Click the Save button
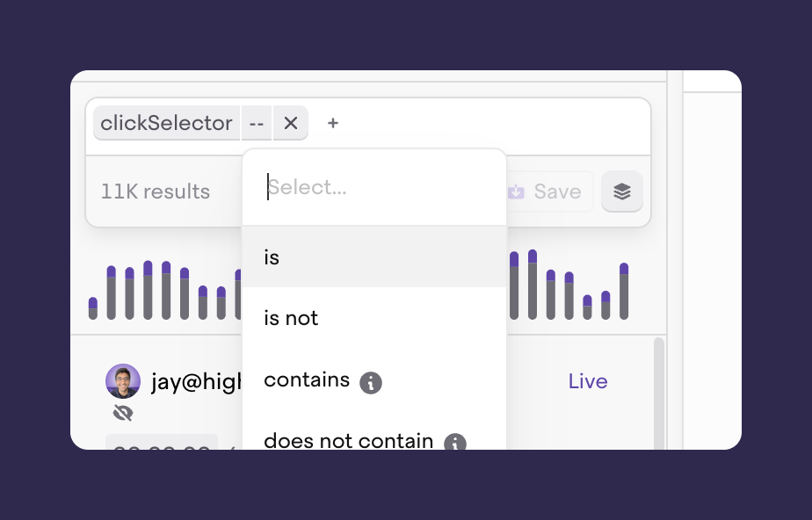The height and width of the screenshot is (520, 812). (546, 191)
